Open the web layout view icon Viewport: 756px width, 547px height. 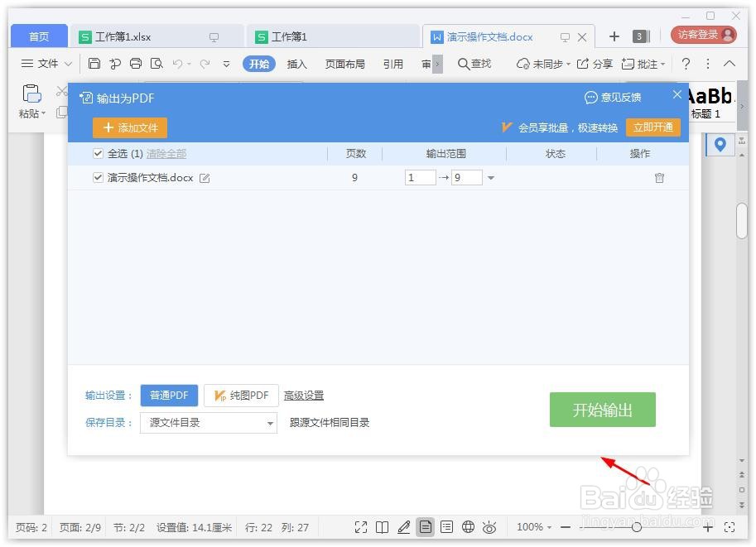(x=468, y=526)
